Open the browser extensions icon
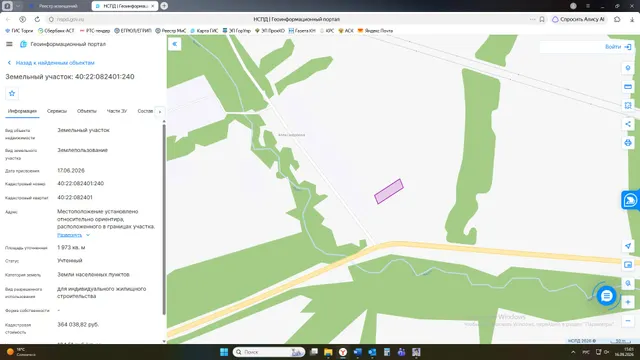This screenshot has height=360, width=640. (x=617, y=19)
